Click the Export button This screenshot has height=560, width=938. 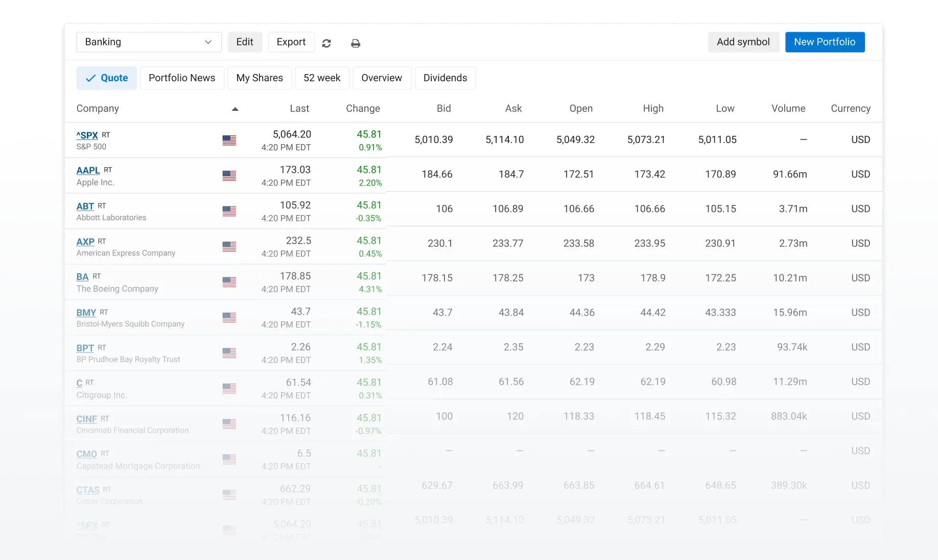coord(291,42)
